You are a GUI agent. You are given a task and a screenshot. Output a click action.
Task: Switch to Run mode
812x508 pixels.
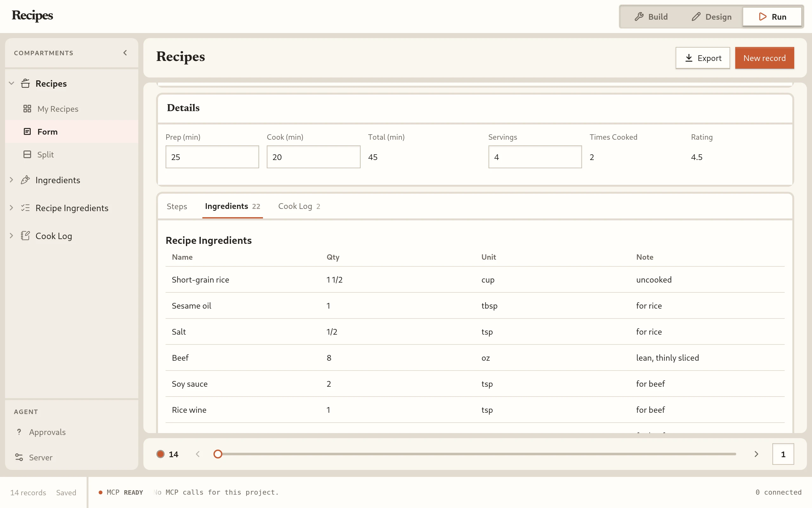772,17
